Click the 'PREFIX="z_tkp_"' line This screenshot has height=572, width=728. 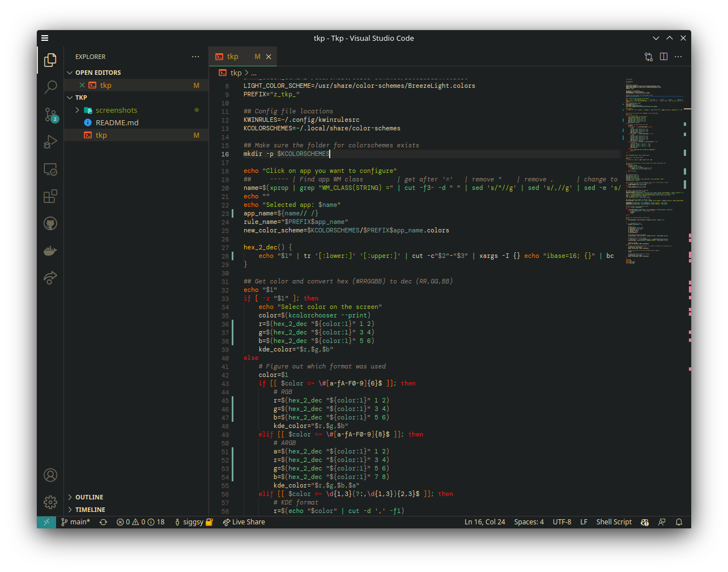(x=271, y=94)
